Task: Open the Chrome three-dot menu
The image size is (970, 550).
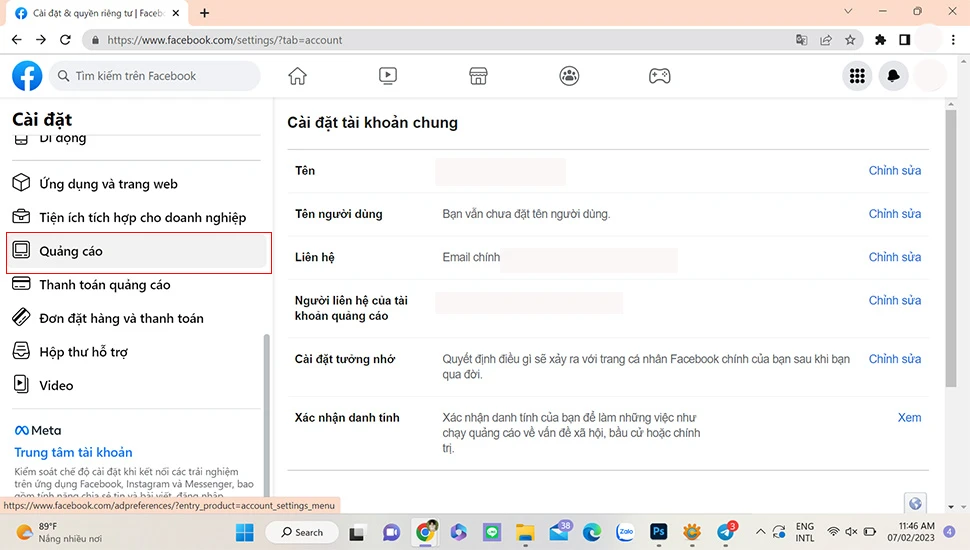Action: [953, 40]
